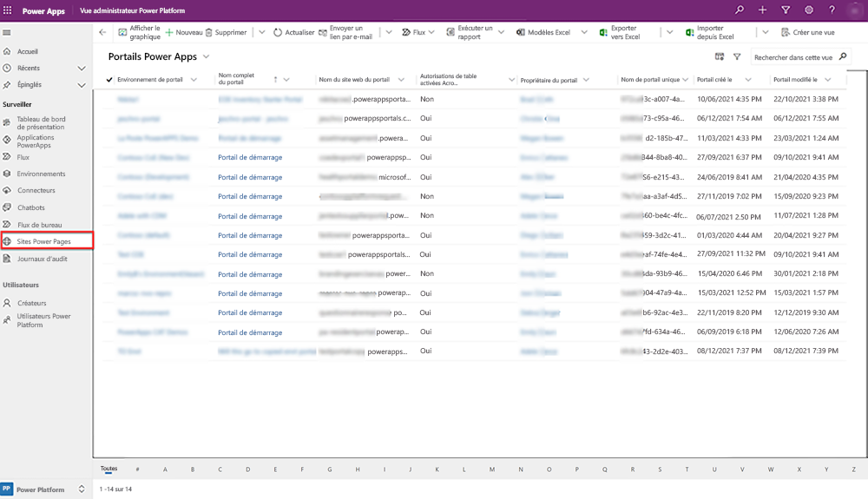Filter the list by the # symbol
The width and height of the screenshot is (868, 499).
137,469
